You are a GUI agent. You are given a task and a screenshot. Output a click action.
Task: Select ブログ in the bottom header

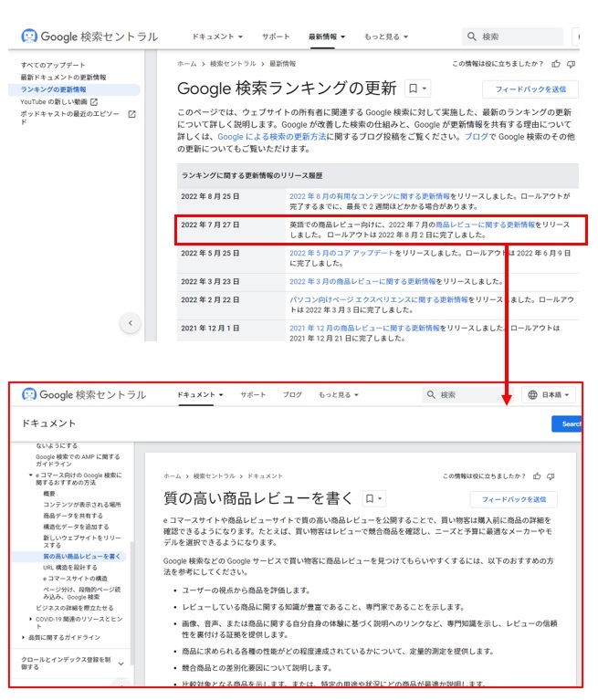click(292, 394)
